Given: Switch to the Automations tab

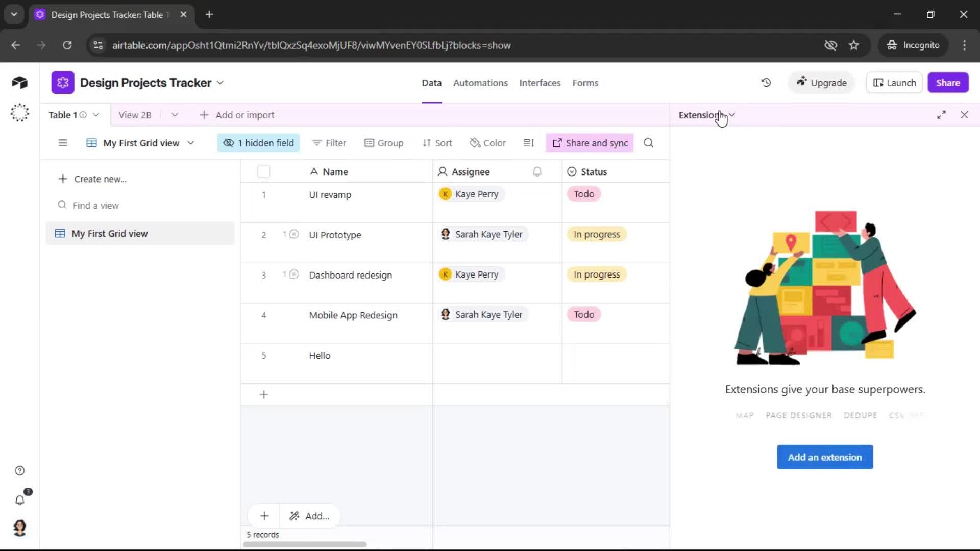Looking at the screenshot, I should pyautogui.click(x=480, y=83).
